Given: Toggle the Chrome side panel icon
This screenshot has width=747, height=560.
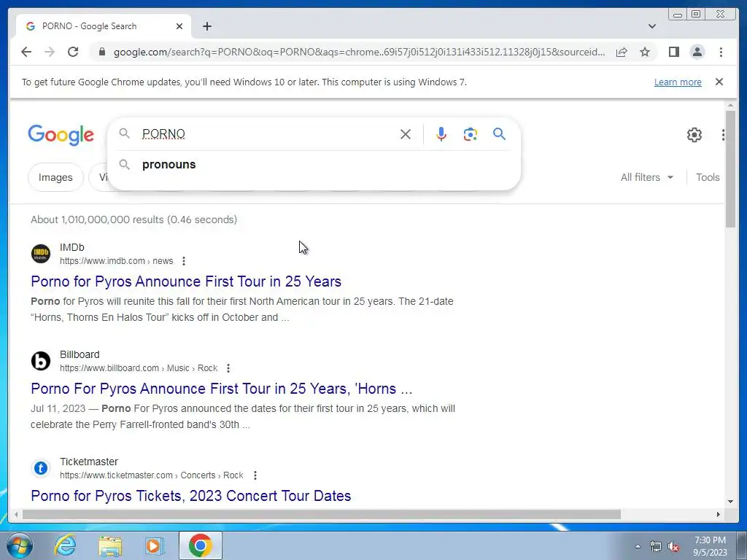Looking at the screenshot, I should coord(673,52).
